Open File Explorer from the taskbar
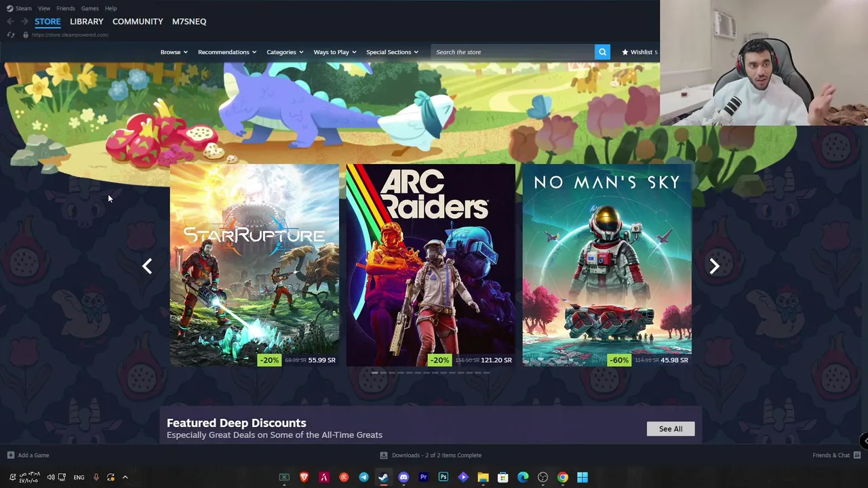868x488 pixels. [483, 477]
